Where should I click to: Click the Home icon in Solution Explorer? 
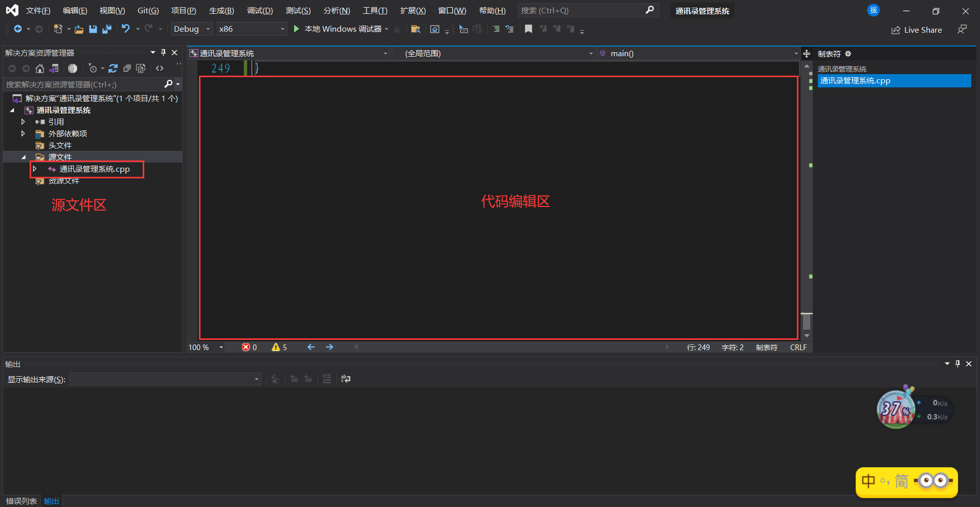click(x=40, y=68)
